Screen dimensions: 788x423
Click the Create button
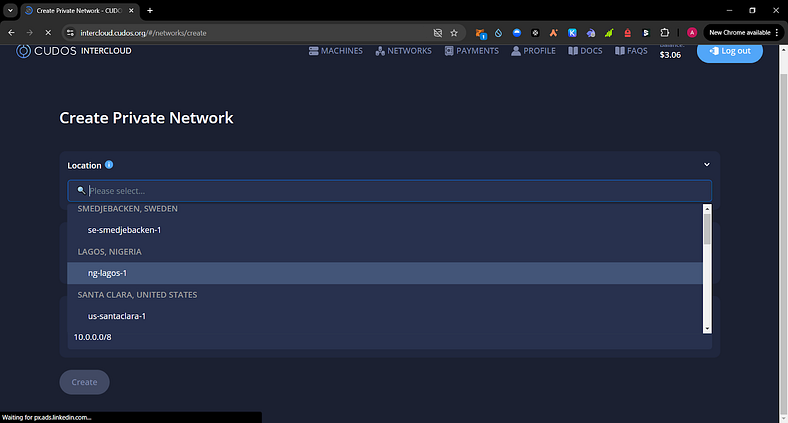click(x=84, y=382)
